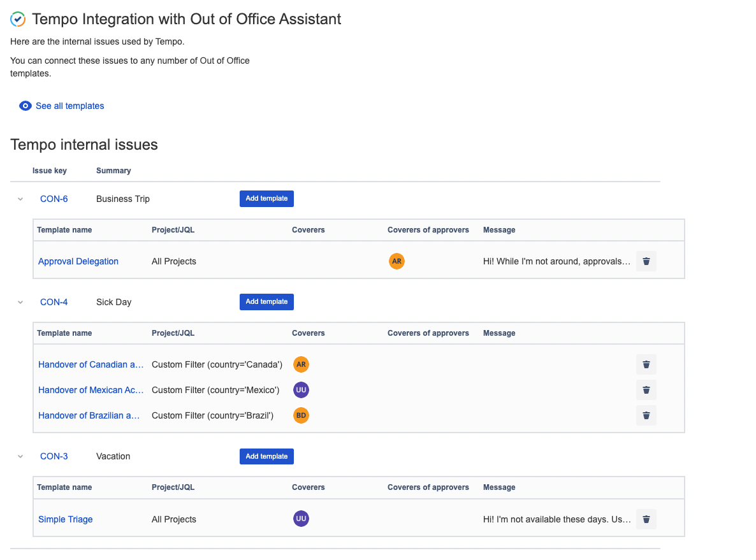Click Message header in Business Trip table
This screenshot has width=756, height=560.
tap(499, 230)
